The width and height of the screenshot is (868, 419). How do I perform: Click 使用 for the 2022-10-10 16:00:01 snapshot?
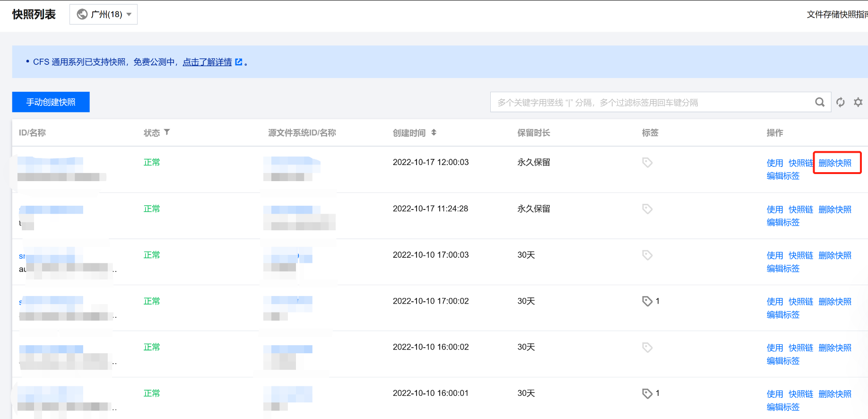pyautogui.click(x=775, y=394)
